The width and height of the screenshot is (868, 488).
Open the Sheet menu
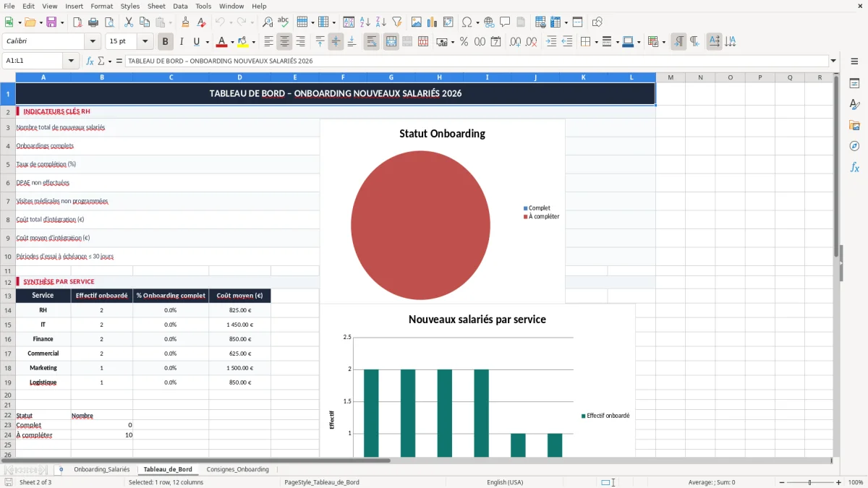pyautogui.click(x=156, y=6)
